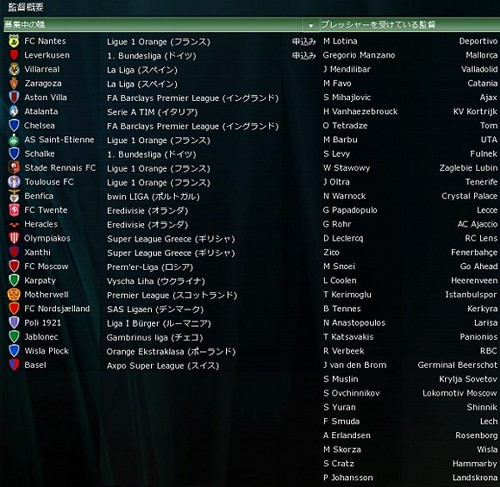Click the Basel club badge

14,365
